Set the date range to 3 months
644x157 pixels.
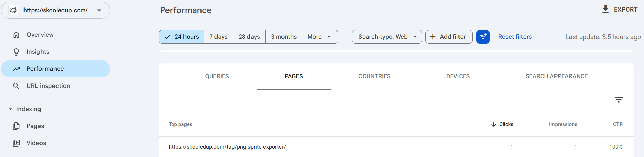pyautogui.click(x=284, y=37)
